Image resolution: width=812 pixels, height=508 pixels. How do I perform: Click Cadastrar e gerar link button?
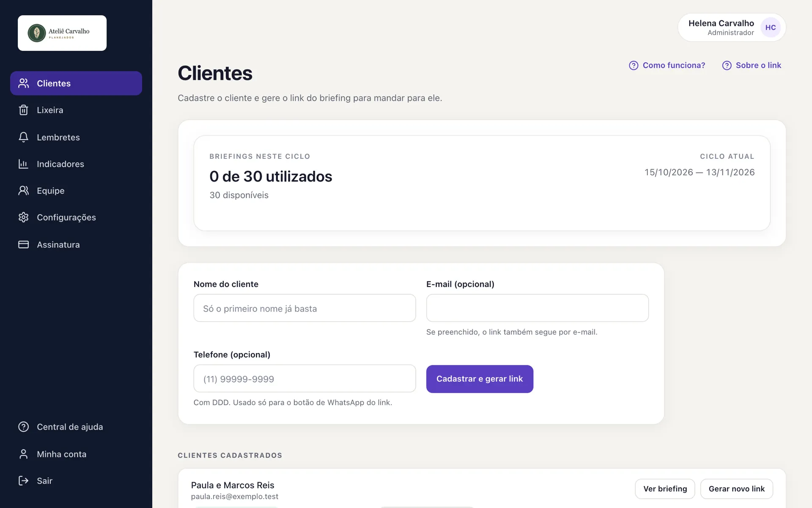coord(480,379)
